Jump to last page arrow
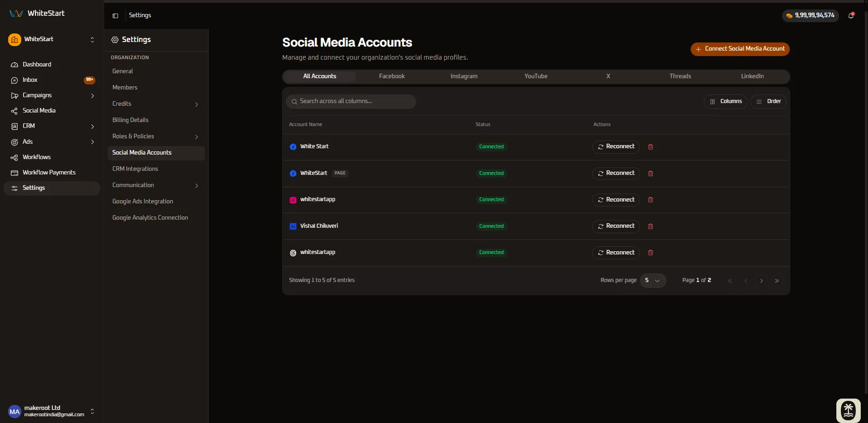The image size is (868, 423). pyautogui.click(x=777, y=281)
